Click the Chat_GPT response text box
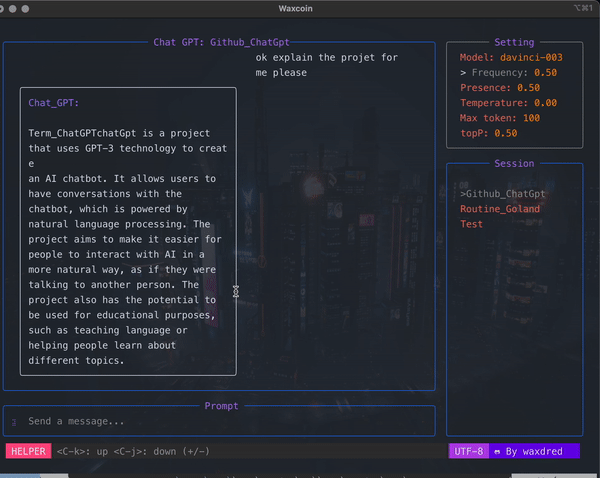This screenshot has height=478, width=600. pyautogui.click(x=128, y=232)
